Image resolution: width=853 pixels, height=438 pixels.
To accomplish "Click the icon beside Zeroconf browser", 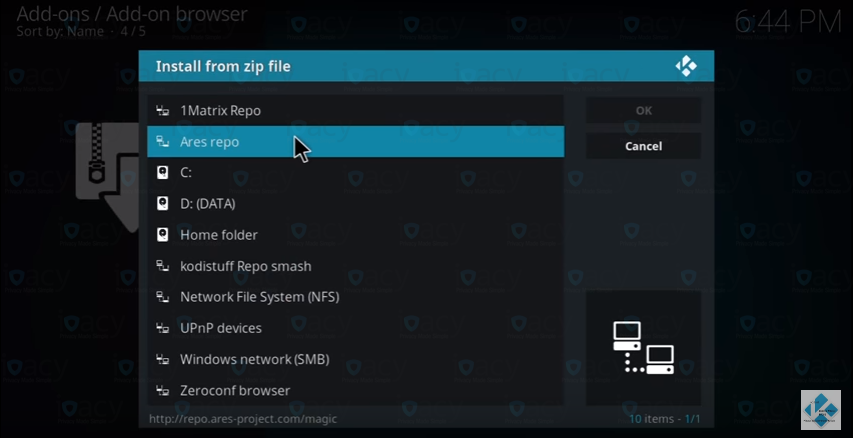I will (162, 390).
